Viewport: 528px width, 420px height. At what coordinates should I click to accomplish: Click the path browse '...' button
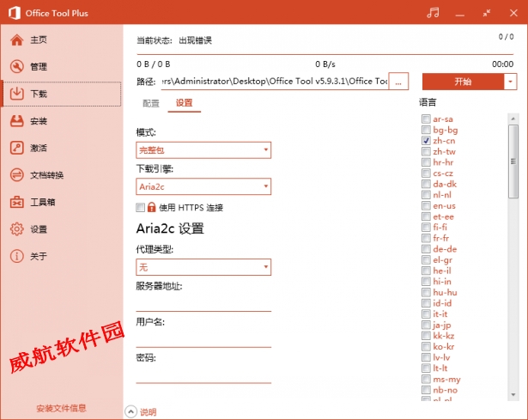click(x=398, y=82)
